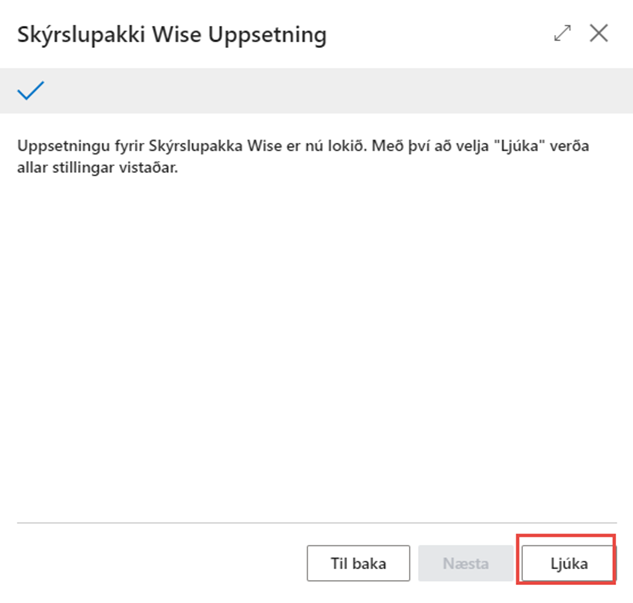The image size is (633, 603).
Task: Click the word Skýrslupakki in the title
Action: [79, 34]
